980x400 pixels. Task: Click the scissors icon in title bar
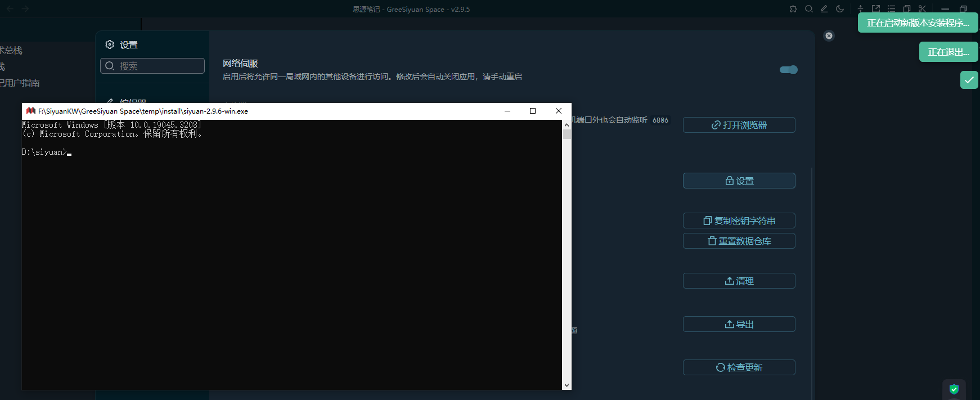click(922, 9)
